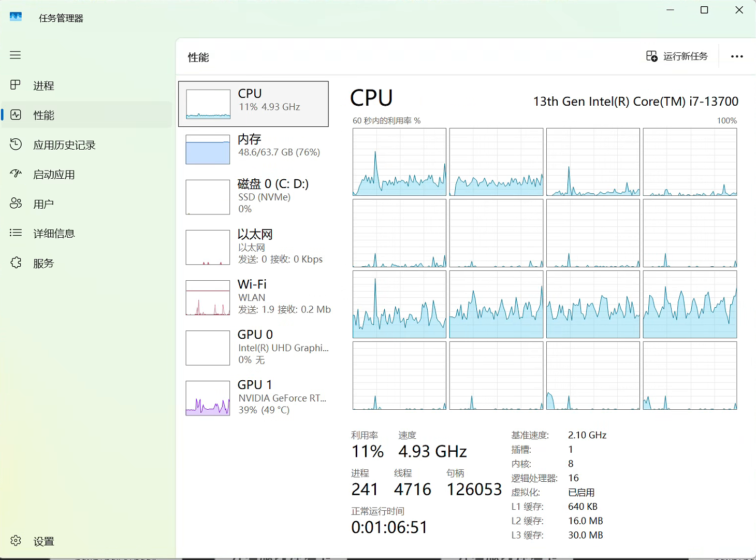
Task: Open the 用户 page
Action: coord(87,204)
